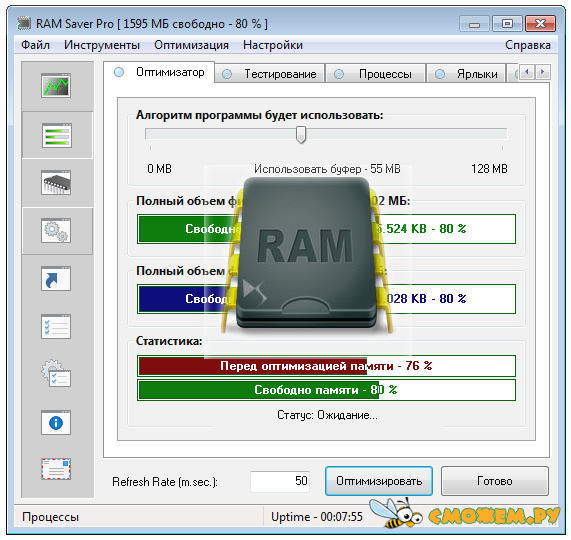Click the Процессы status bar label
Screen dimensions: 571x540
tap(50, 517)
